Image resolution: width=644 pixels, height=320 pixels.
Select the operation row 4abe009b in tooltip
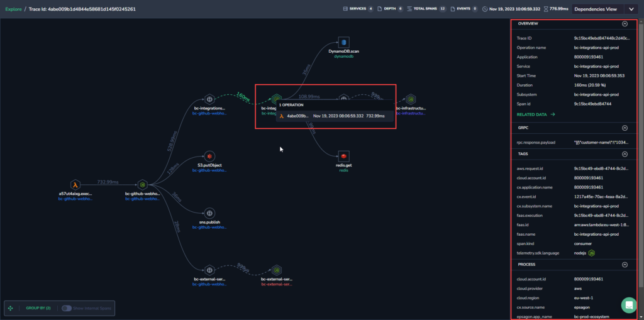point(335,116)
